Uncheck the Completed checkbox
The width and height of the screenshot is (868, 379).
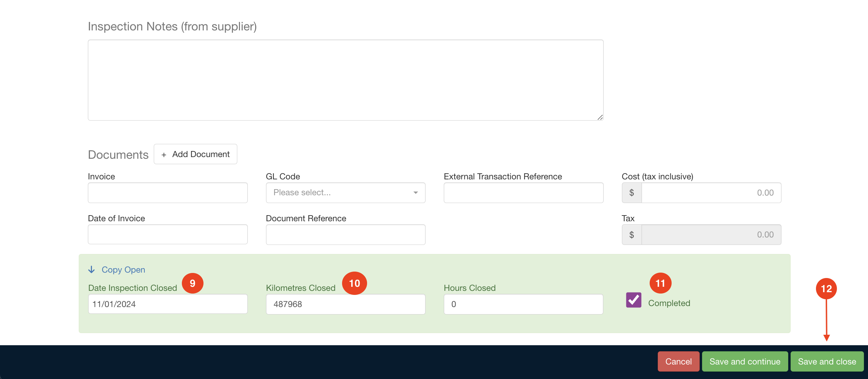coord(633,300)
